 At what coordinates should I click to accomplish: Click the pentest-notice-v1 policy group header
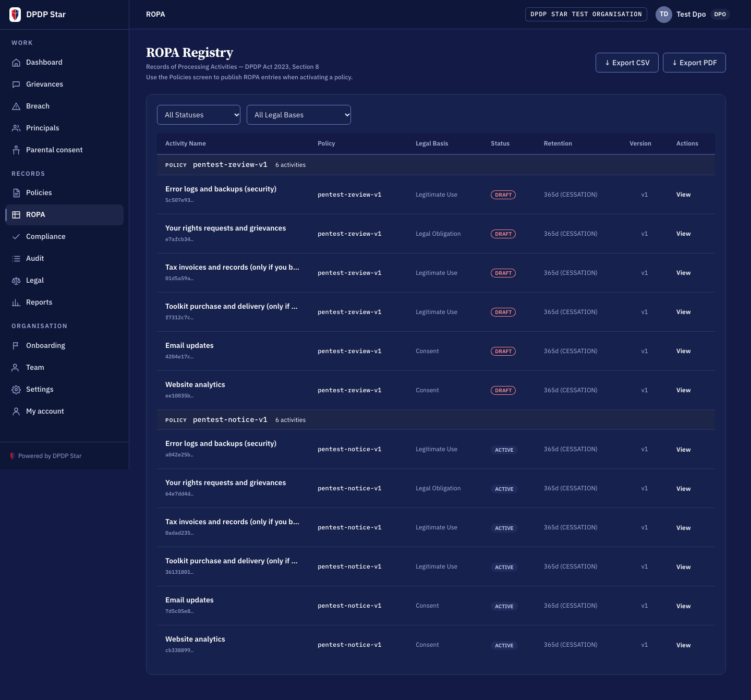436,420
